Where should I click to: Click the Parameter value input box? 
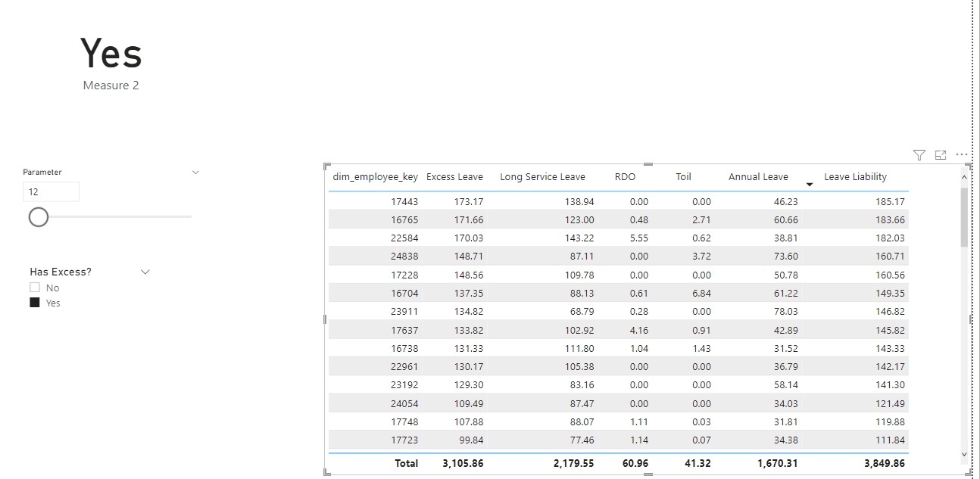pyautogui.click(x=51, y=192)
